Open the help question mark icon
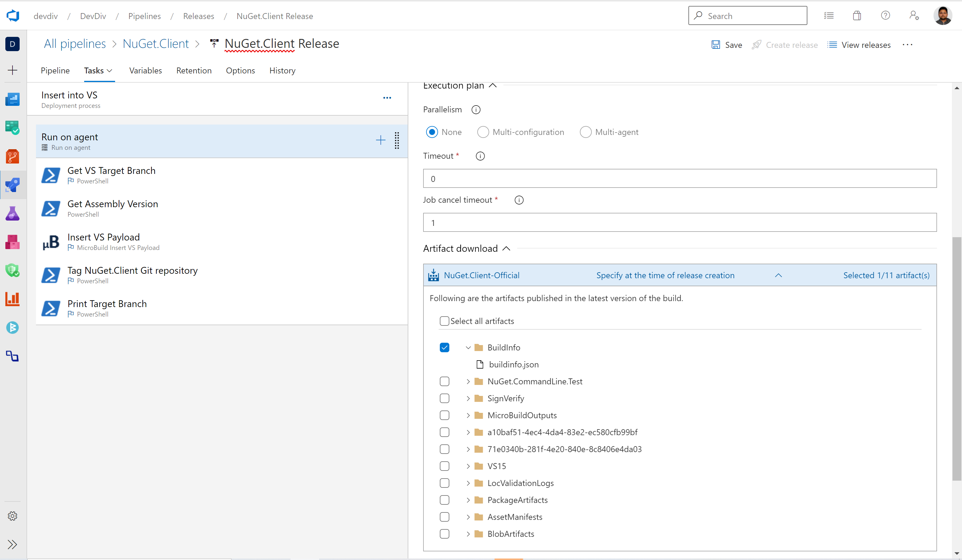 (x=885, y=16)
